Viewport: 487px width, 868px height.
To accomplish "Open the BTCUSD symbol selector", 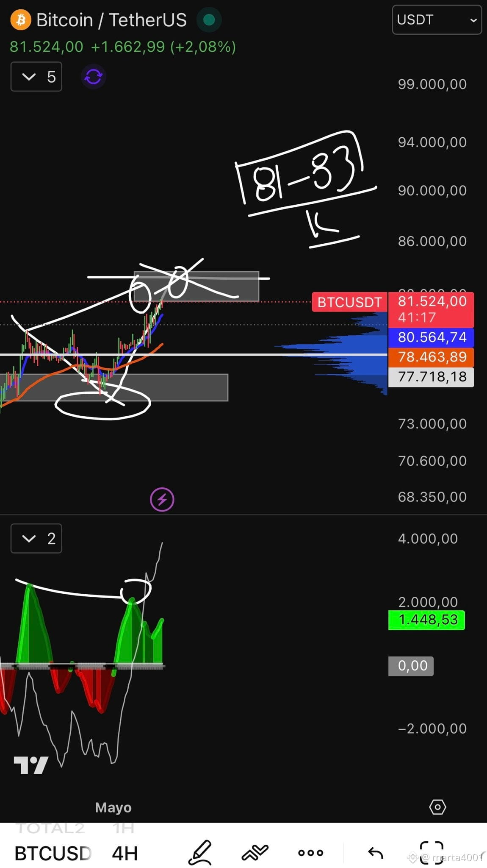I will point(53,854).
